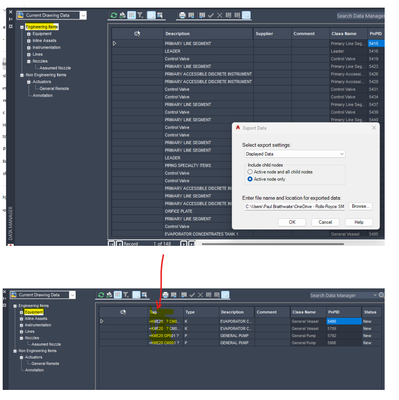This screenshot has width=399, height=400.
Task: Select the 'Active node only' radio button
Action: click(x=250, y=179)
